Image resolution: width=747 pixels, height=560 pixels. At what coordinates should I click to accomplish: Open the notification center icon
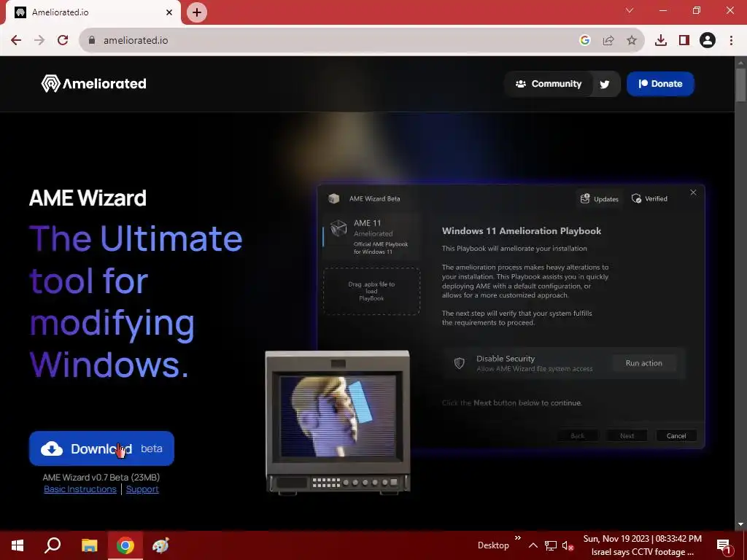point(724,545)
